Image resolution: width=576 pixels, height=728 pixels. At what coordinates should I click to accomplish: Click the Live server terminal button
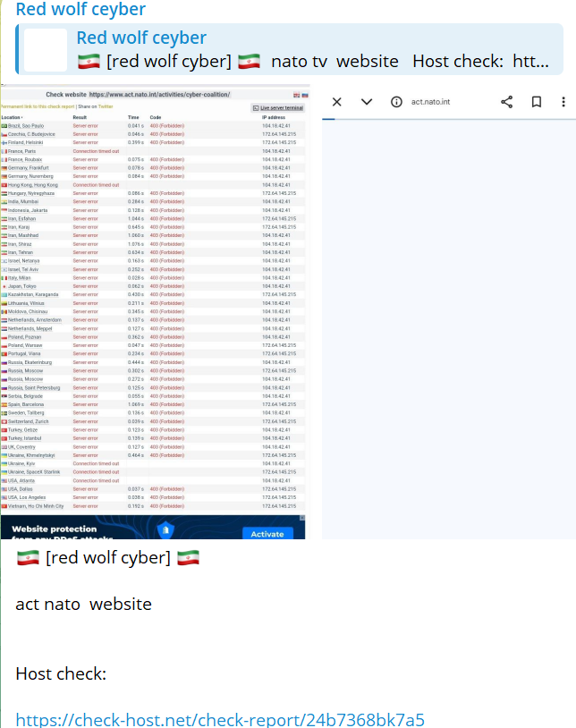pyautogui.click(x=278, y=107)
